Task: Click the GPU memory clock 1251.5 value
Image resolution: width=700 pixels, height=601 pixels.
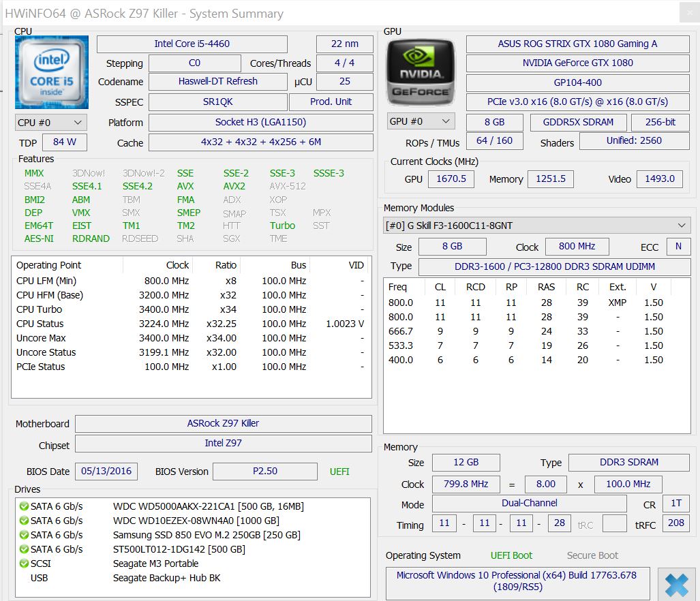Action: 551,179
